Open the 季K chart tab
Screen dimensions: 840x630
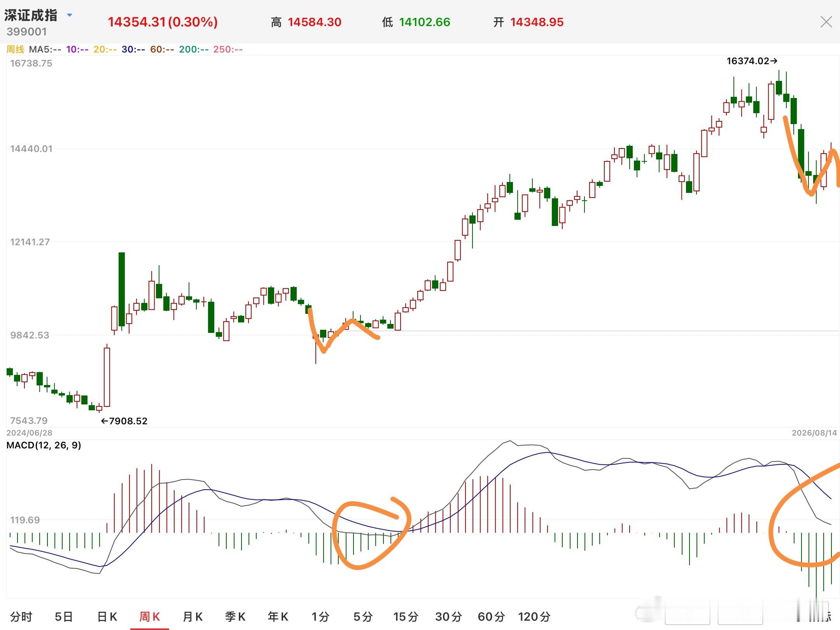pyautogui.click(x=235, y=616)
